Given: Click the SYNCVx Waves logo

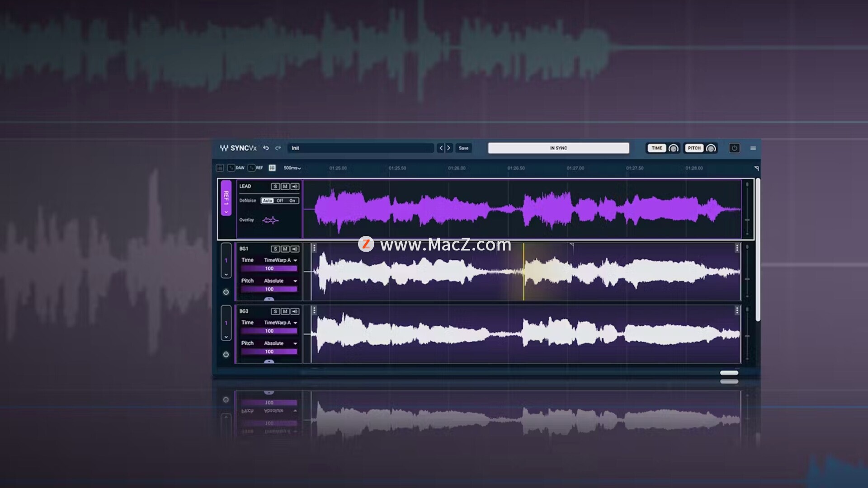Looking at the screenshot, I should [x=238, y=148].
